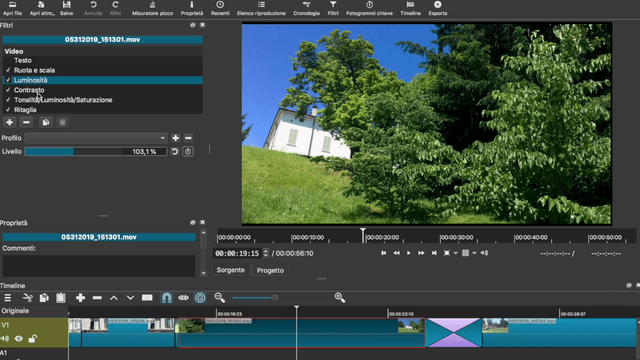Rewind playback in the player
Image resolution: width=640 pixels, height=360 pixels.
tap(396, 253)
